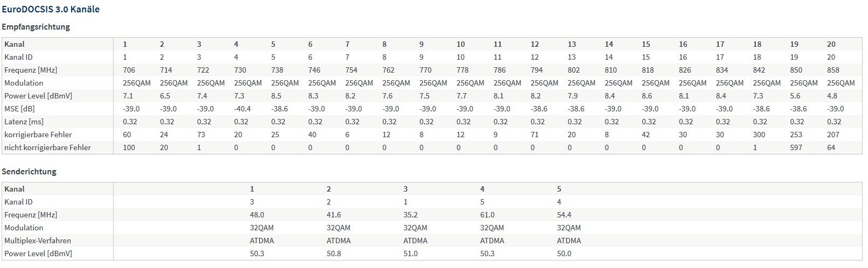
Task: Click the first ATDMA cell
Action: 262,241
